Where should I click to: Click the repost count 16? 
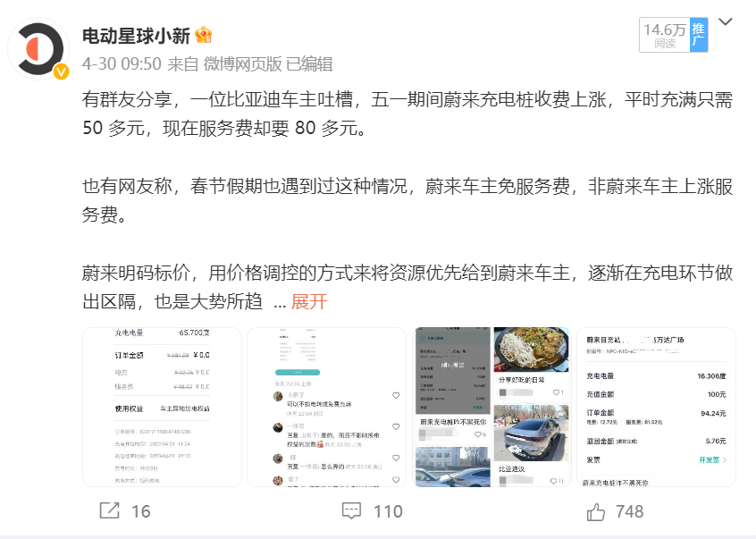pos(141,511)
